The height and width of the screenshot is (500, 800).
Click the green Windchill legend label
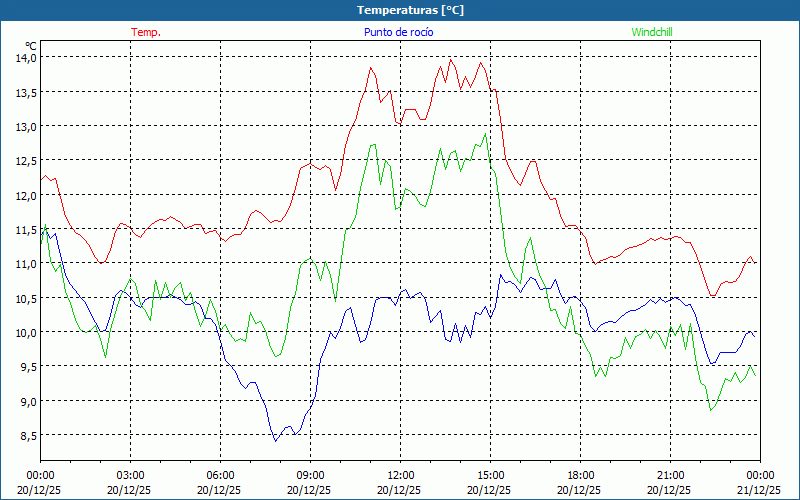point(651,32)
